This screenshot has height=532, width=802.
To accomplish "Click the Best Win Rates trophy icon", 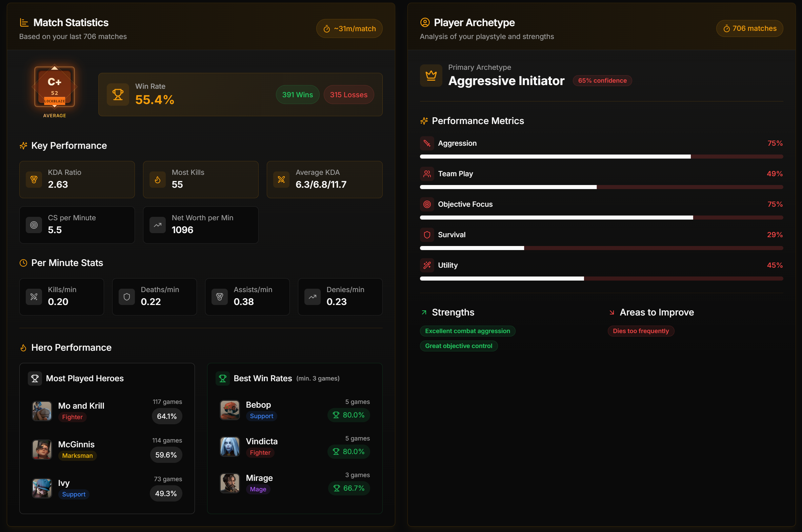I will 223,378.
